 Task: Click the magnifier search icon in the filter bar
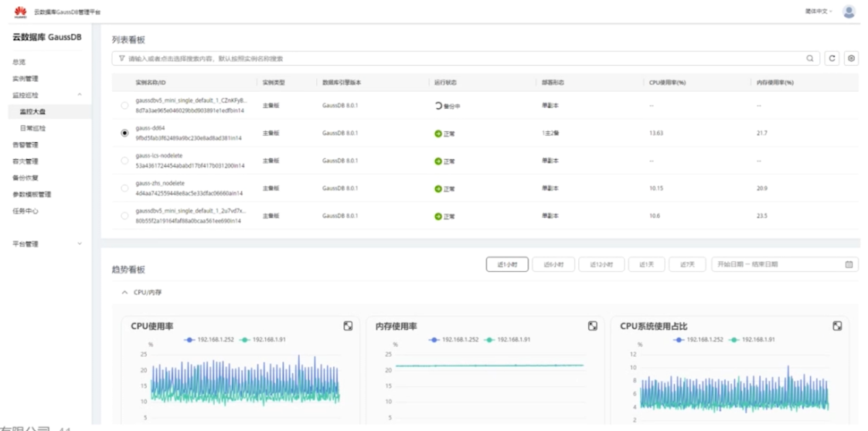pos(810,59)
